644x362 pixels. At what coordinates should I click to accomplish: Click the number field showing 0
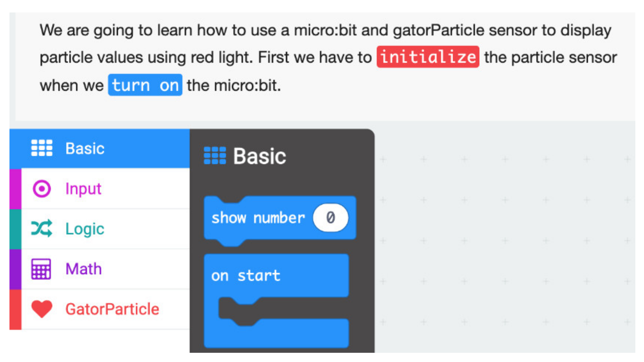[x=330, y=218]
